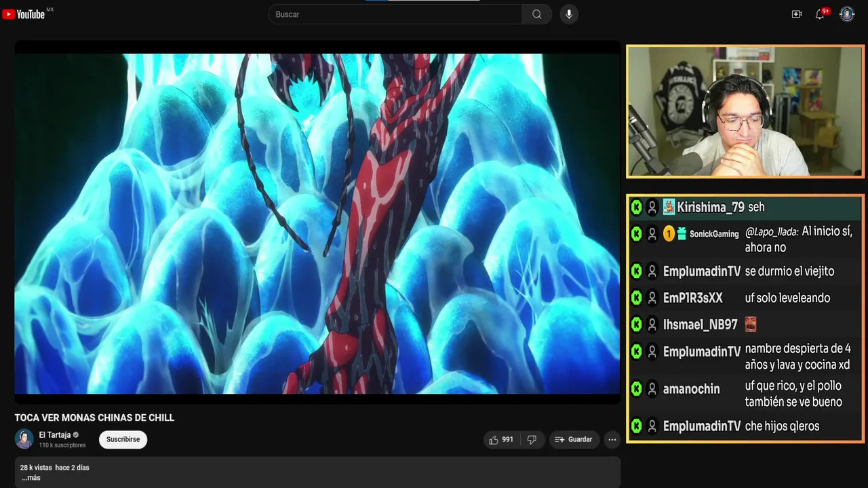Click the user icon next to Kirishima_79
The height and width of the screenshot is (488, 868).
point(652,207)
